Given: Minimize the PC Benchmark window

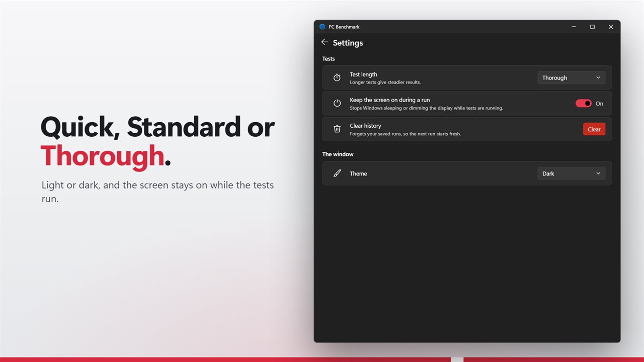Looking at the screenshot, I should [x=574, y=27].
